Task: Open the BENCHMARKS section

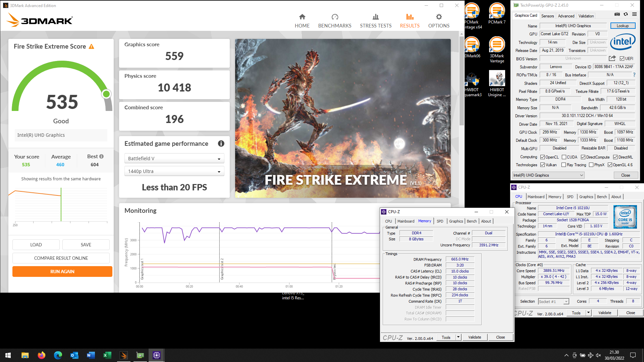Action: pyautogui.click(x=334, y=21)
